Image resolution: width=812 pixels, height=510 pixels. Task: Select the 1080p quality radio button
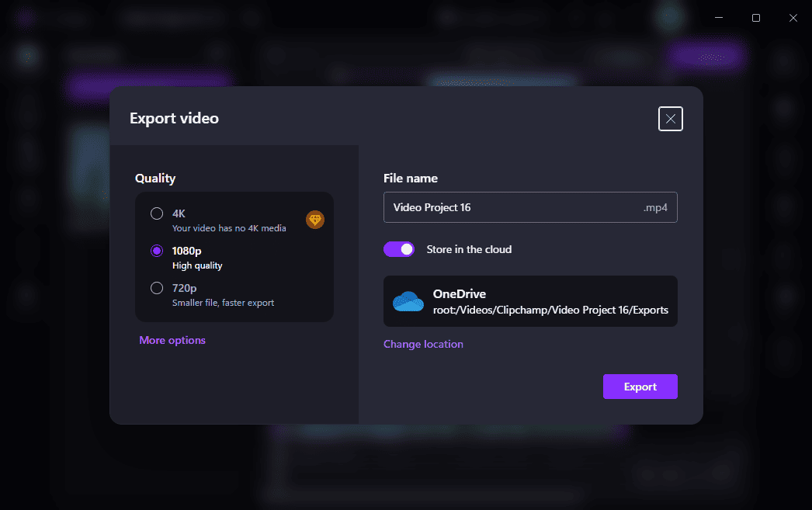click(156, 251)
